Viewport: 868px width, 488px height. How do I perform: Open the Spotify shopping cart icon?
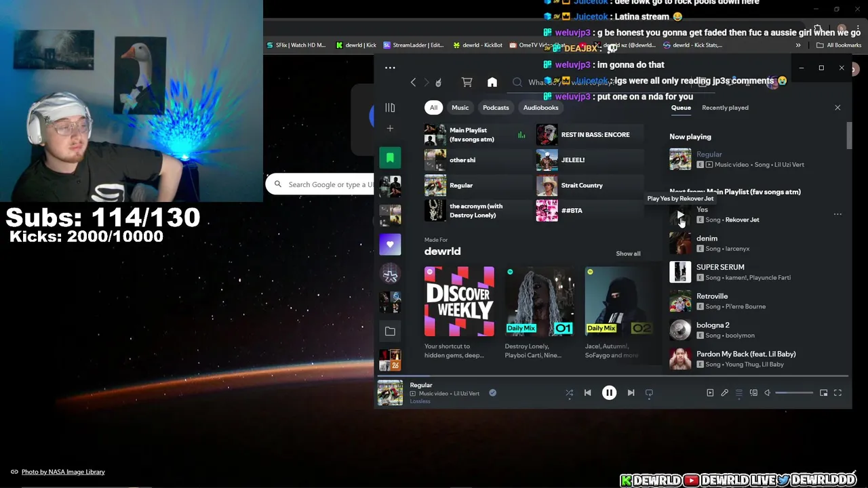[x=467, y=82]
